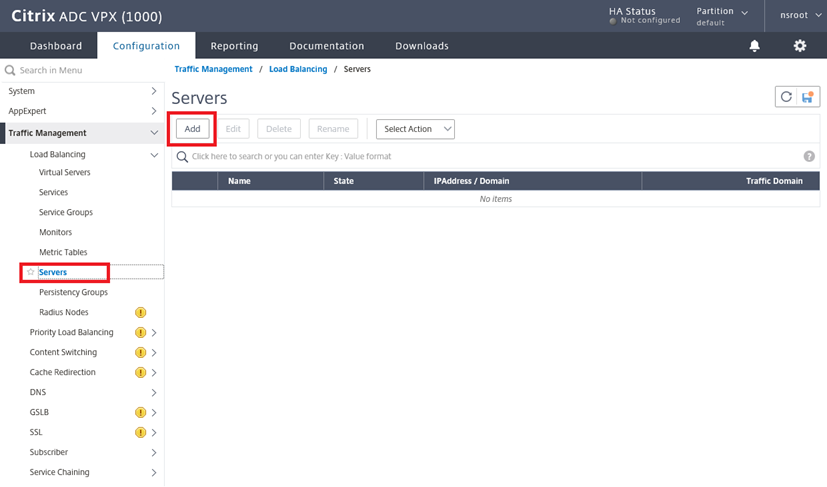Open the Partition dropdown
The height and width of the screenshot is (487, 827).
coord(722,16)
